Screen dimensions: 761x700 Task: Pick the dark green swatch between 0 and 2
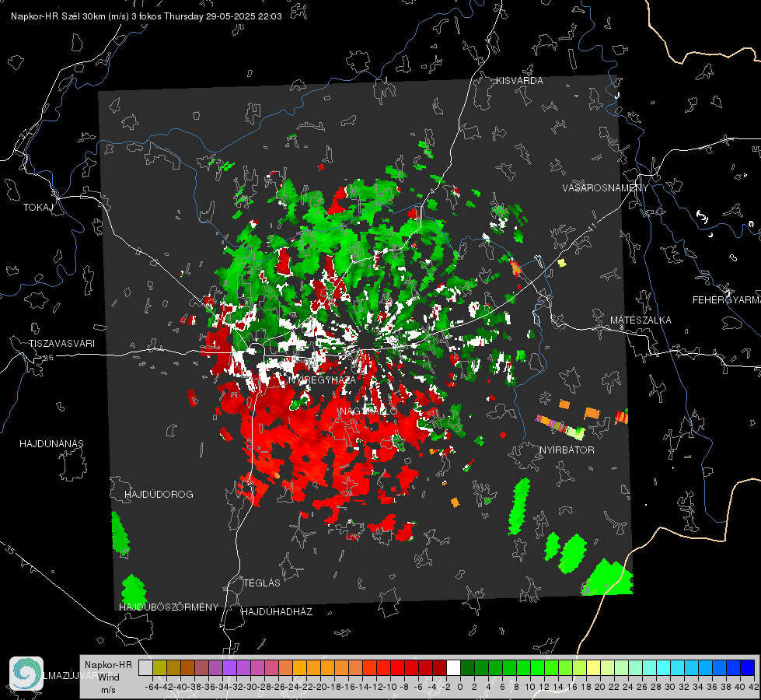coord(467,667)
